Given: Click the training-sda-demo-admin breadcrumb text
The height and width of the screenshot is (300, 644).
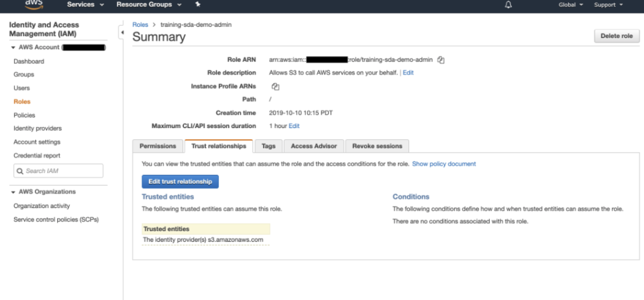Looking at the screenshot, I should tap(196, 25).
